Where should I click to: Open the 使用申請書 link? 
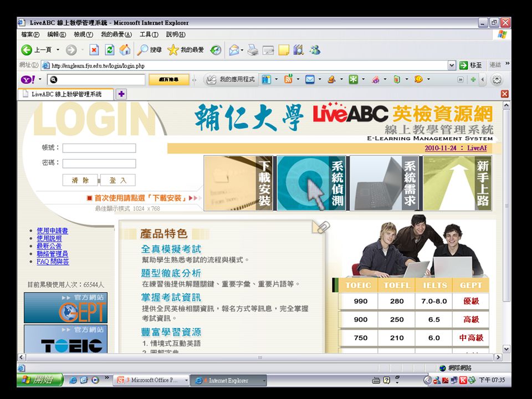tap(52, 231)
